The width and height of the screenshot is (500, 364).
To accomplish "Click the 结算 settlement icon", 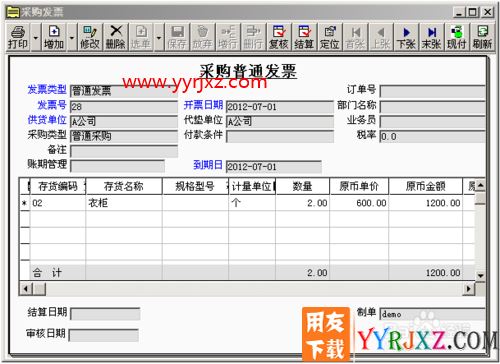I will pos(304,37).
